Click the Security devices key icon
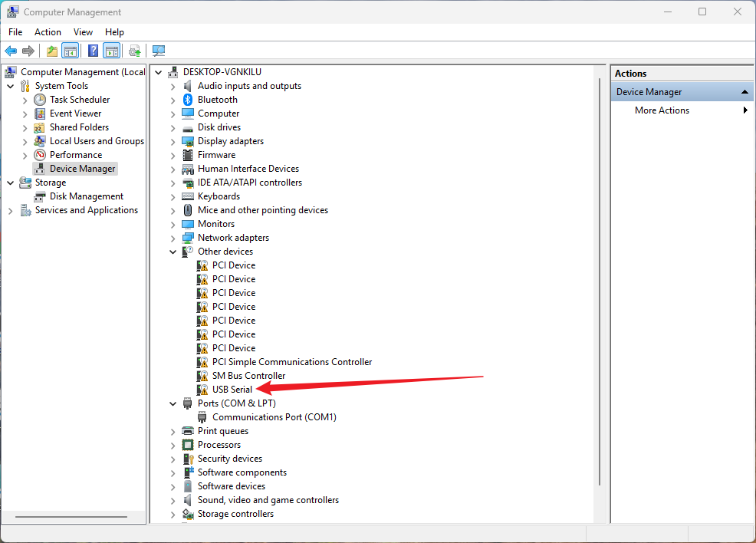This screenshot has width=756, height=543. coord(188,459)
